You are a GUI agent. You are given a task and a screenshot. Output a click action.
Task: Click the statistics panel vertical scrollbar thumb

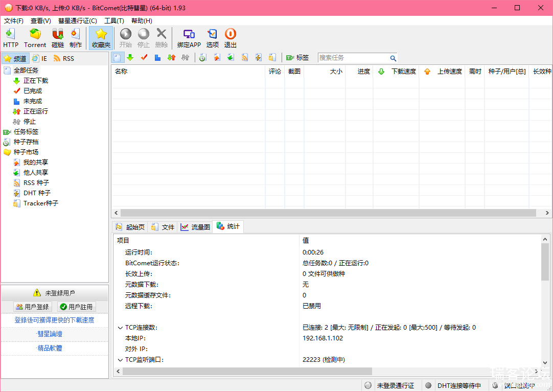coord(545,262)
